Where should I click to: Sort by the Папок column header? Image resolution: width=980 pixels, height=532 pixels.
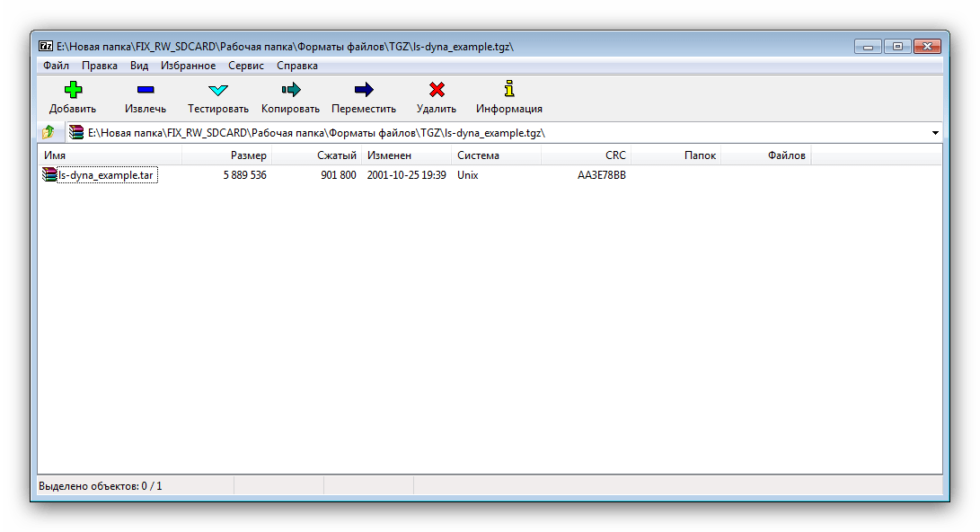click(676, 155)
